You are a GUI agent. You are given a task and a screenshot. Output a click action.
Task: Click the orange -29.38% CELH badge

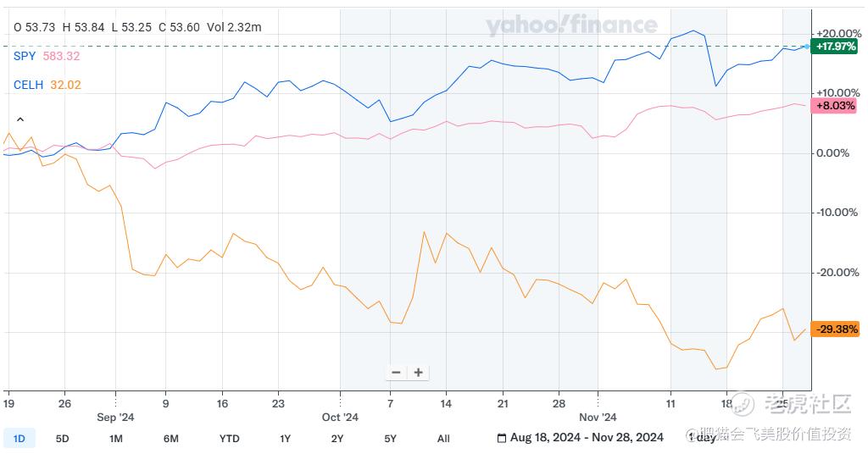pyautogui.click(x=835, y=329)
